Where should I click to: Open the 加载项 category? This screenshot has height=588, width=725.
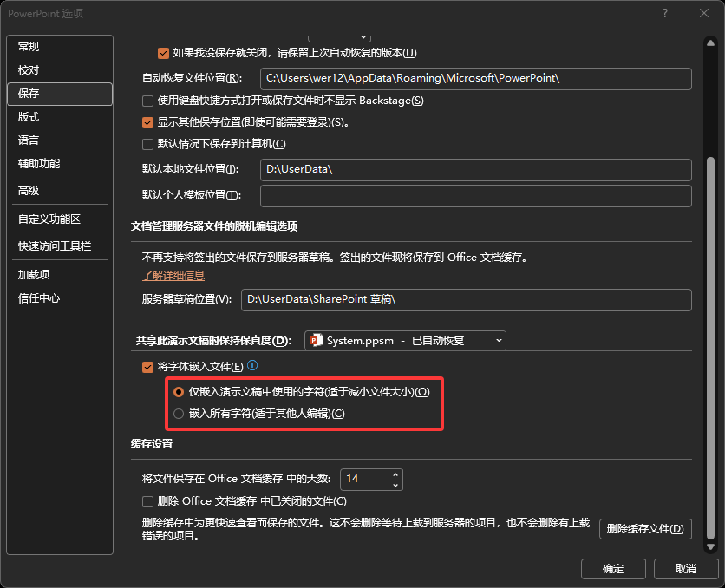coord(60,275)
